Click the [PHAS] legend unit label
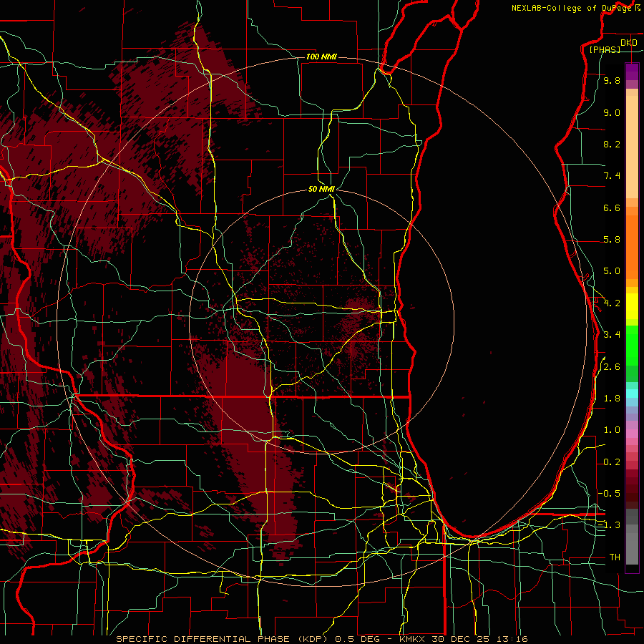The image size is (644, 644). point(605,49)
